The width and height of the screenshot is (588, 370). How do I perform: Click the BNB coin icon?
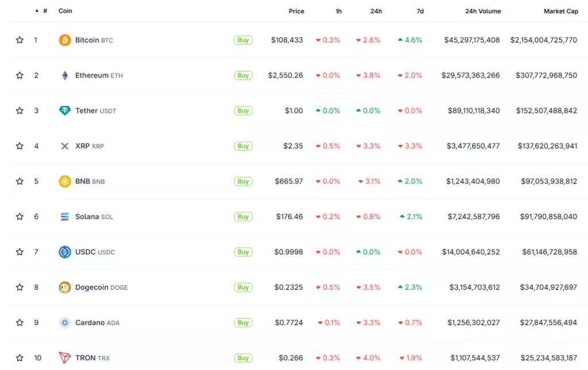65,181
